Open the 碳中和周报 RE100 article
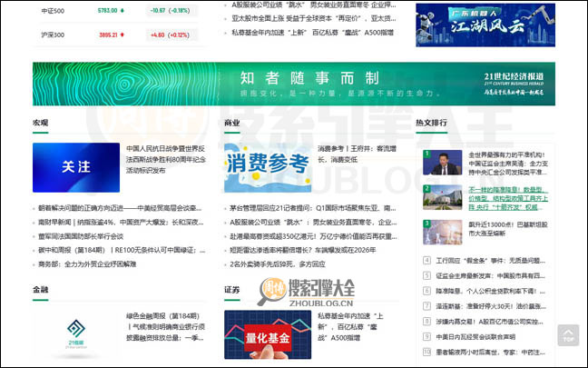This screenshot has width=588, height=368. point(122,250)
